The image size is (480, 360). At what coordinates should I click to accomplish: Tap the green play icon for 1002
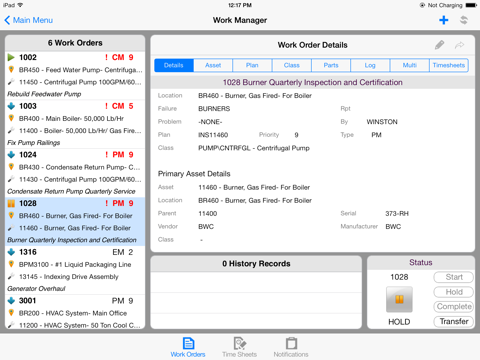(11, 57)
